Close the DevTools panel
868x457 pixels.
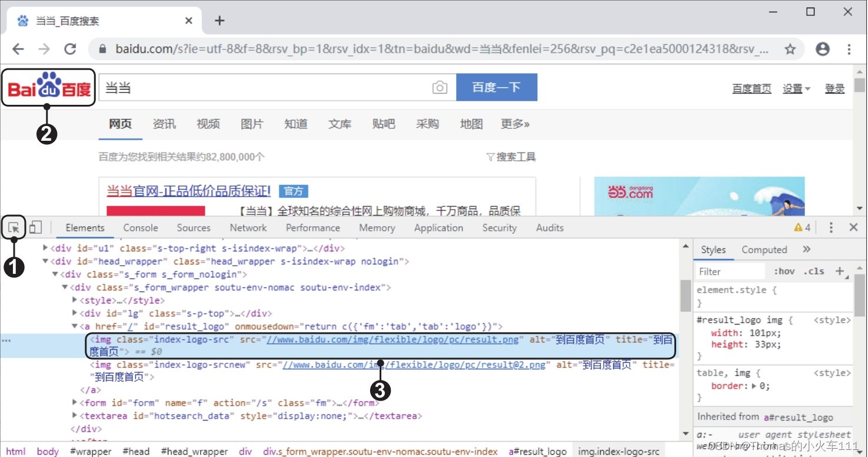click(853, 227)
